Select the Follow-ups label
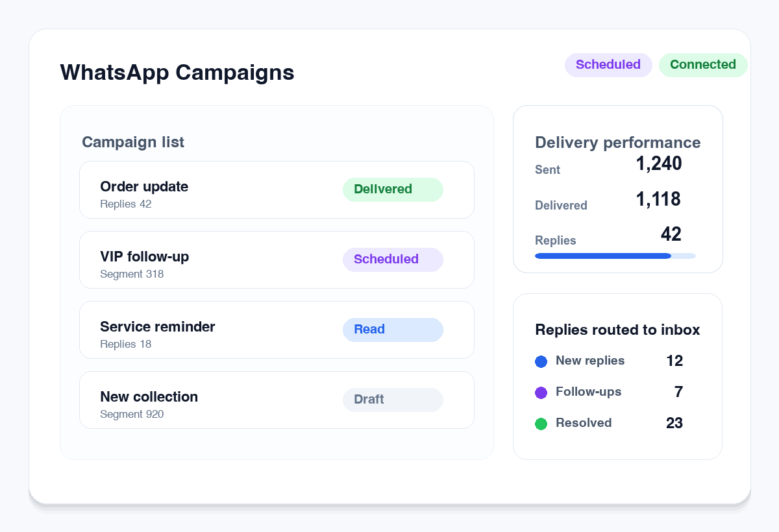779x532 pixels. (x=588, y=392)
